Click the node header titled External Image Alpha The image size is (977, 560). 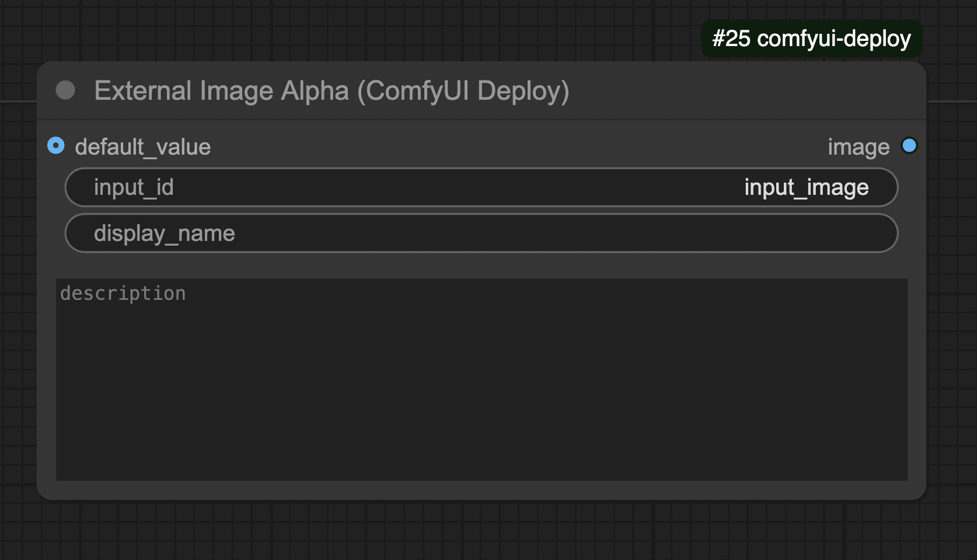click(x=333, y=90)
